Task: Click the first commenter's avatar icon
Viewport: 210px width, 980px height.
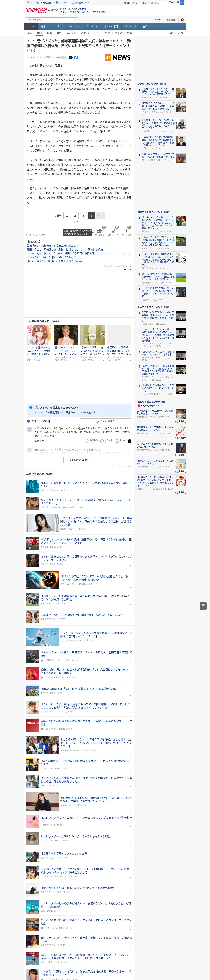Action: click(29, 429)
